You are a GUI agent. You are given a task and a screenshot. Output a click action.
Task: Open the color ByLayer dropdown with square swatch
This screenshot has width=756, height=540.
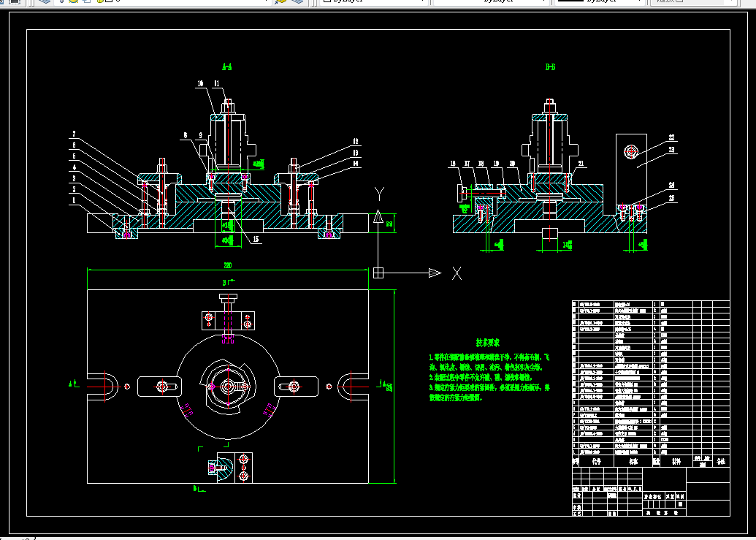pyautogui.click(x=374, y=1)
